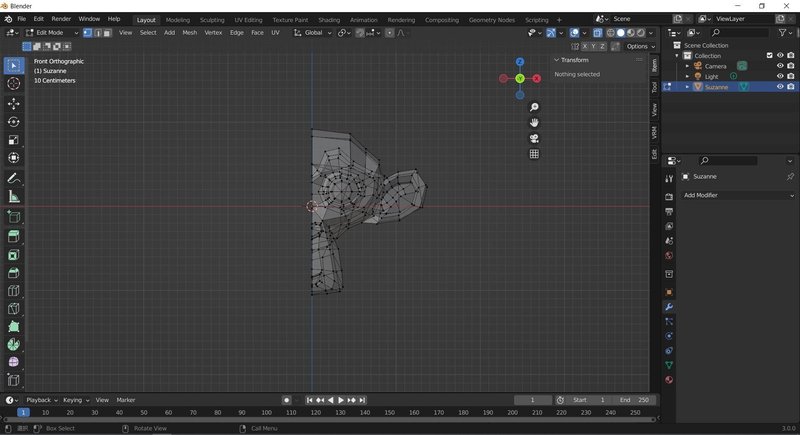Viewport: 800px width, 435px height.
Task: Toggle Light visibility eye icon
Action: click(780, 76)
